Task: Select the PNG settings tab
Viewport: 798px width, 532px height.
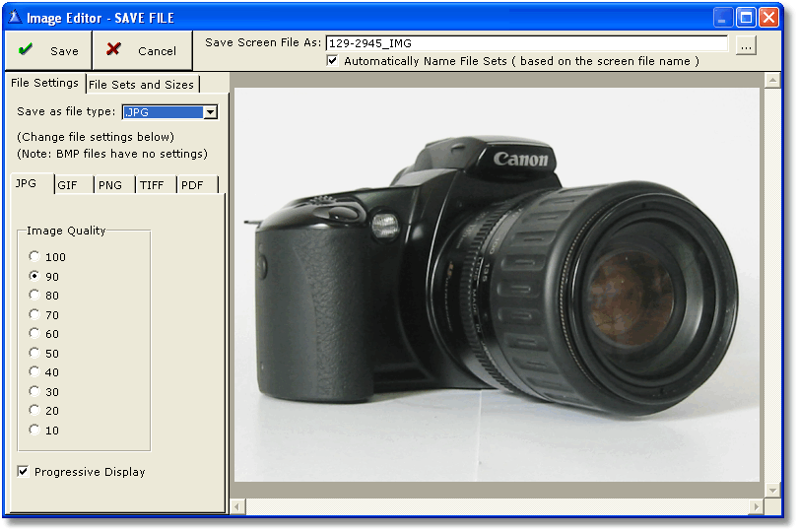Action: (x=114, y=185)
